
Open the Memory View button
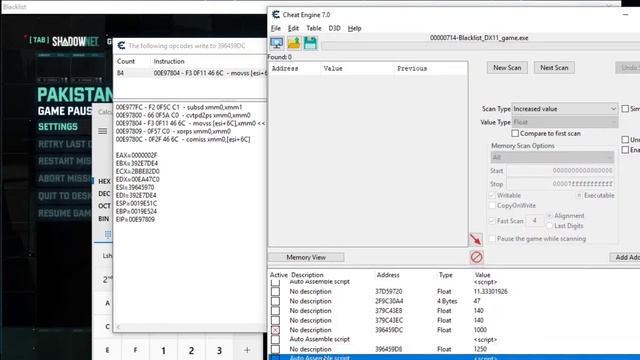pos(306,257)
